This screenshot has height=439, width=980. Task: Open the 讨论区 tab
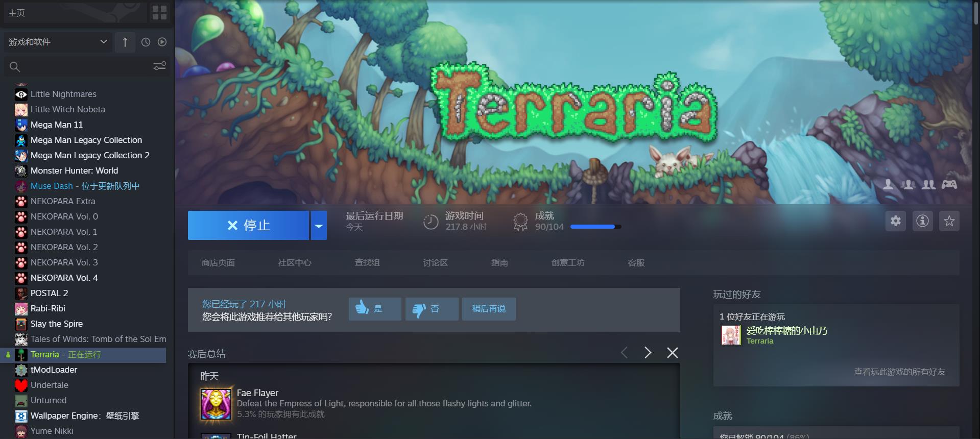coord(435,262)
